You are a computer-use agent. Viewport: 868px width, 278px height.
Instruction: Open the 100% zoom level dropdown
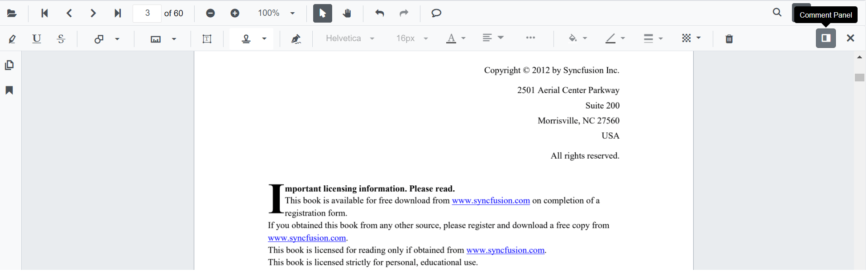pyautogui.click(x=276, y=13)
